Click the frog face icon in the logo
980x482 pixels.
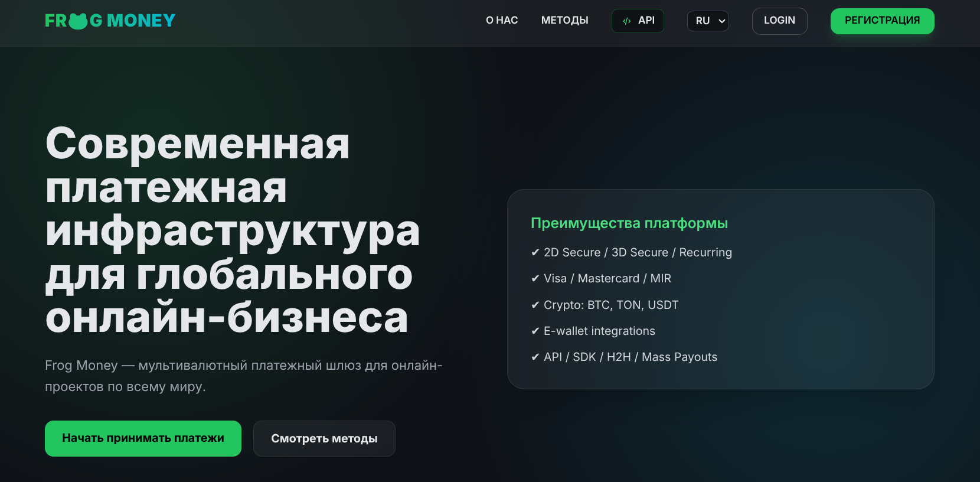[78, 21]
